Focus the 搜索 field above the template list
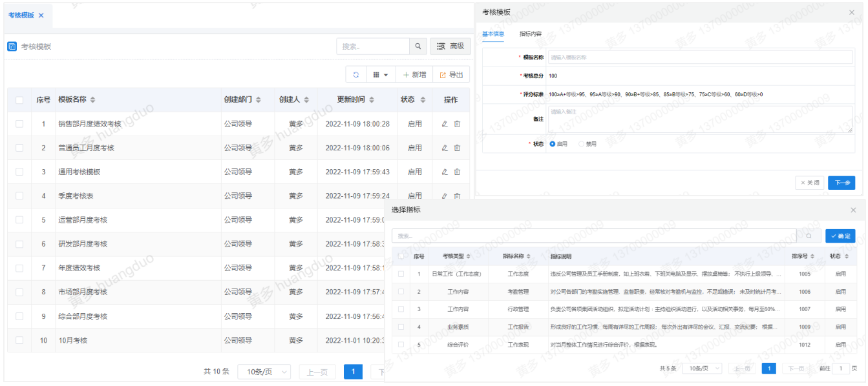The height and width of the screenshot is (386, 868). (373, 46)
